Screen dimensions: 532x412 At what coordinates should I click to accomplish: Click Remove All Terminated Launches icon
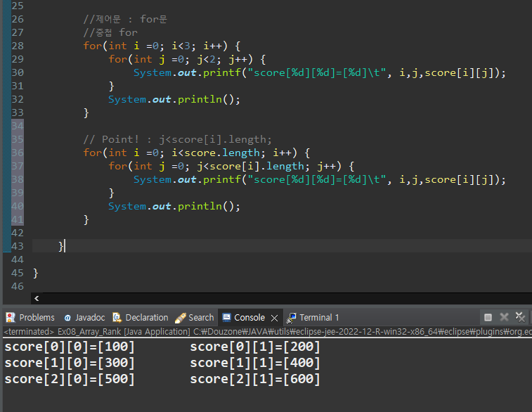tap(520, 317)
